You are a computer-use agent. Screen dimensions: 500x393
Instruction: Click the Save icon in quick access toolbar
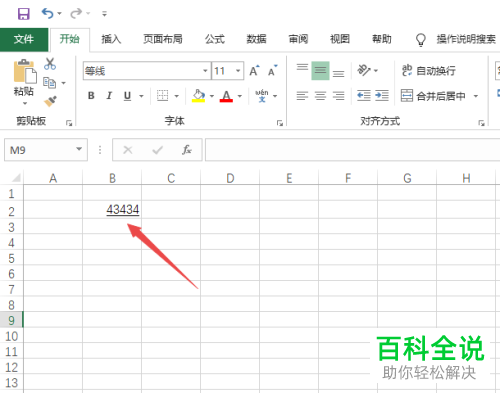[24, 14]
